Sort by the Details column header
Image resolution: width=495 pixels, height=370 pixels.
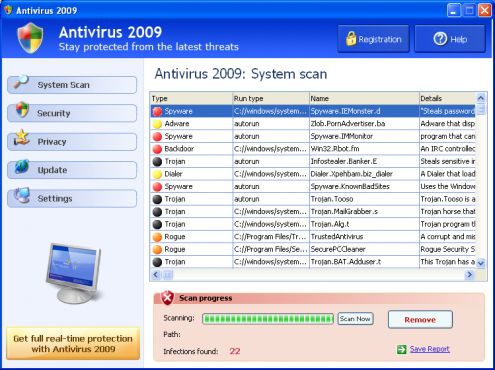coord(447,99)
